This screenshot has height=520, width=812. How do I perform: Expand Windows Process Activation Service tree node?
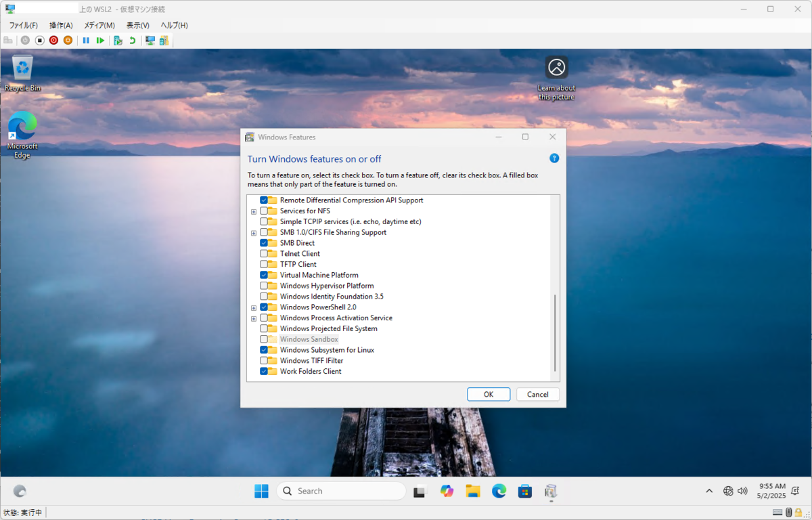(x=254, y=318)
